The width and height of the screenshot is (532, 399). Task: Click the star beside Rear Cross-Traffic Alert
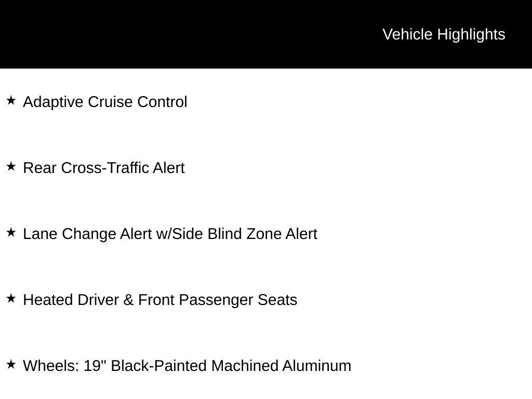pyautogui.click(x=11, y=167)
